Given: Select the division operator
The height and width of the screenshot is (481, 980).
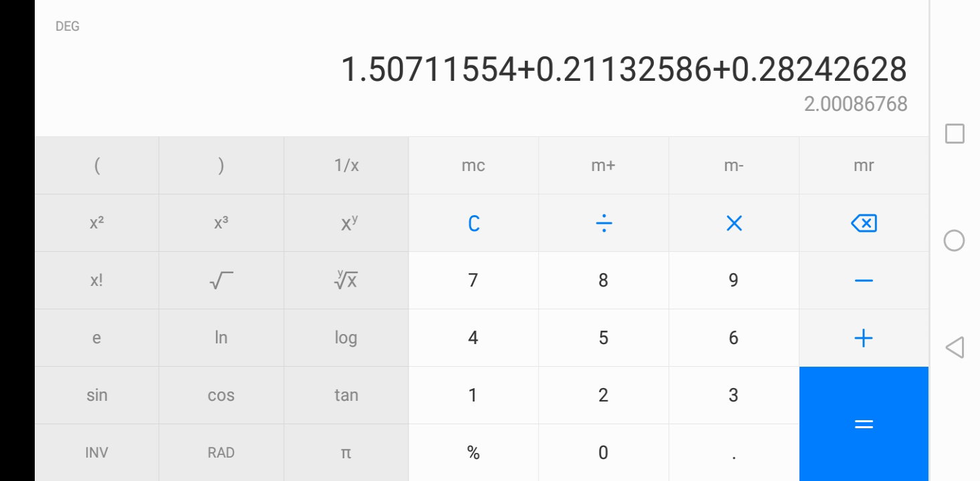Looking at the screenshot, I should point(604,223).
